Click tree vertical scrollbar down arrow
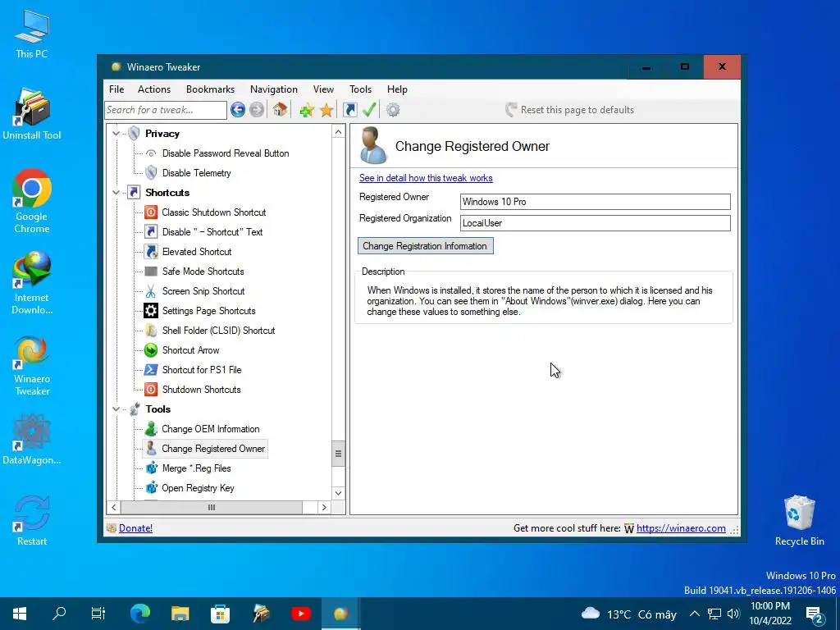 click(338, 493)
